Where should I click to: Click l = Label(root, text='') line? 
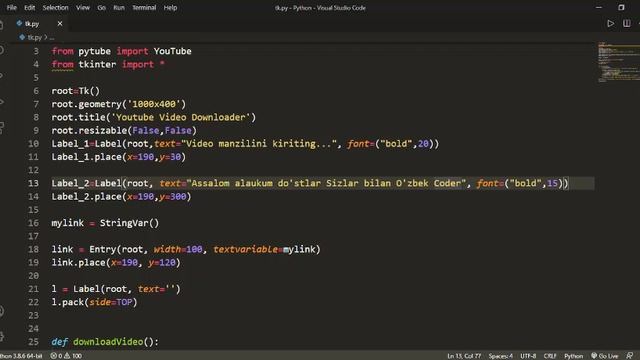(116, 289)
